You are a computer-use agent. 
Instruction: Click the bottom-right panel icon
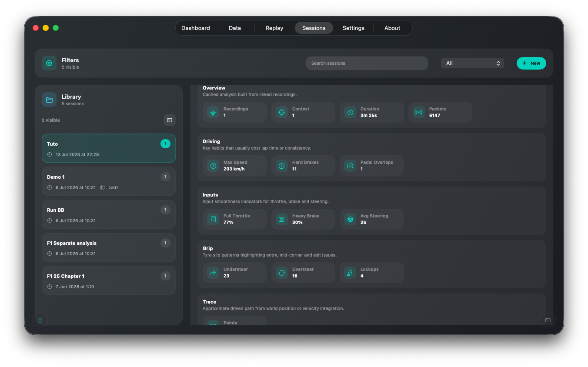pyautogui.click(x=548, y=320)
